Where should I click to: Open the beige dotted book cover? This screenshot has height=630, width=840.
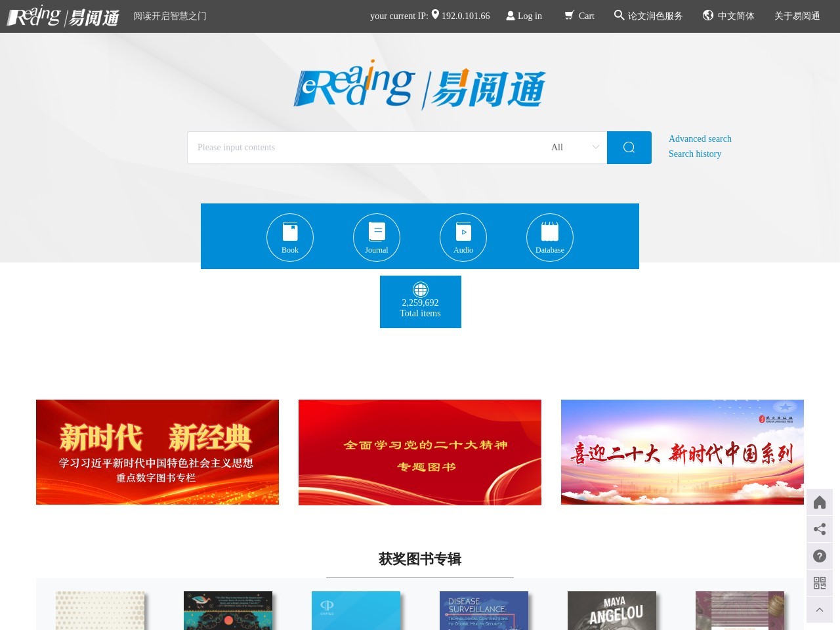coord(100,610)
